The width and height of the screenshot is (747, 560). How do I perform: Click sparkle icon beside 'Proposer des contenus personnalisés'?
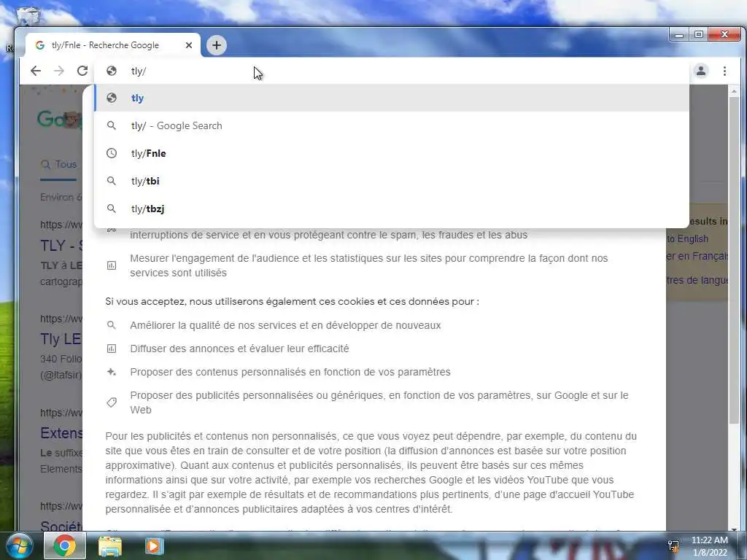tap(112, 372)
